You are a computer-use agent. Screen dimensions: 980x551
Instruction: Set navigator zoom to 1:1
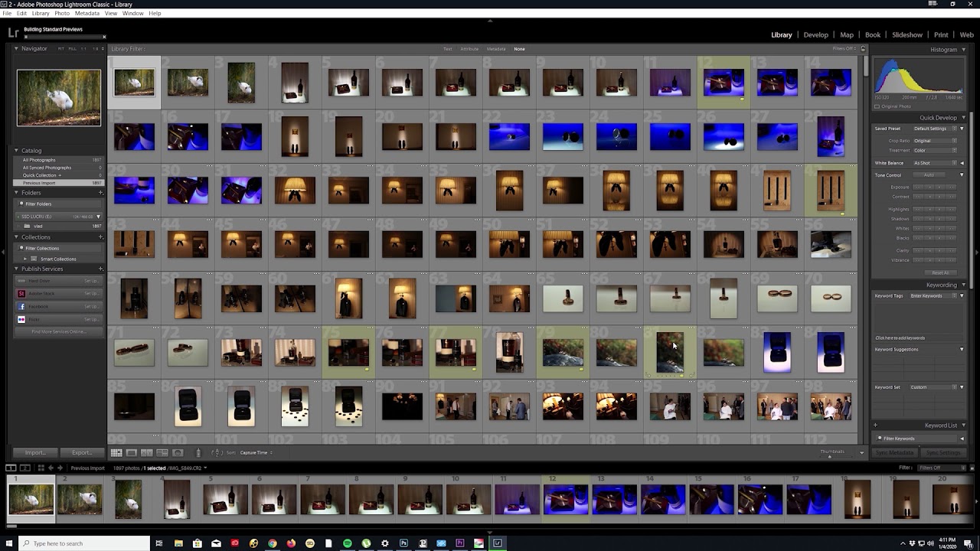[x=83, y=49]
